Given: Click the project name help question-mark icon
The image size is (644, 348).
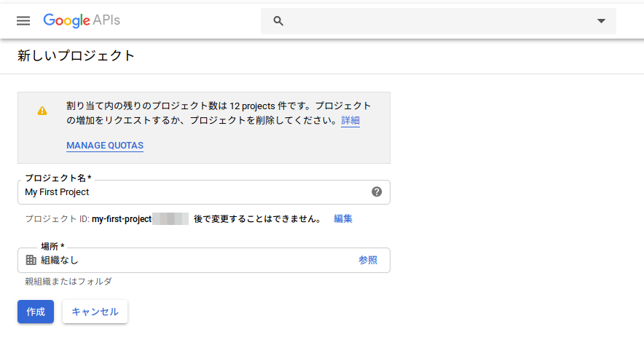Looking at the screenshot, I should [x=376, y=192].
